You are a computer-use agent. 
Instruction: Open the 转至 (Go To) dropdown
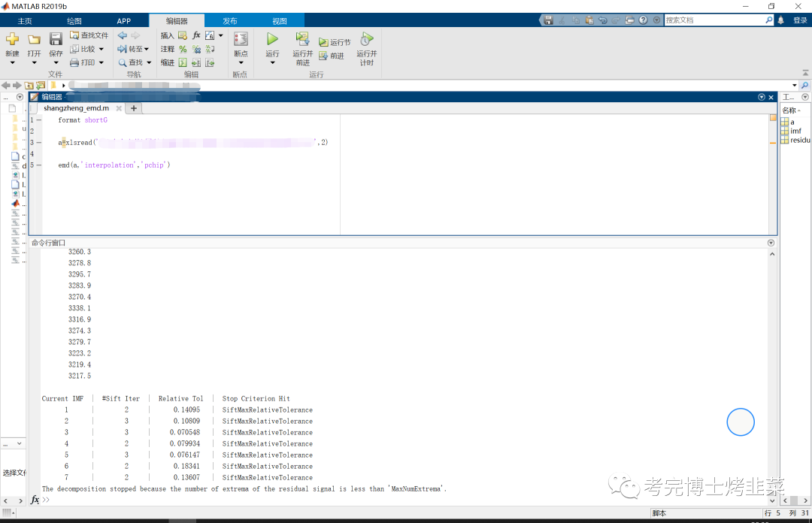click(x=147, y=48)
